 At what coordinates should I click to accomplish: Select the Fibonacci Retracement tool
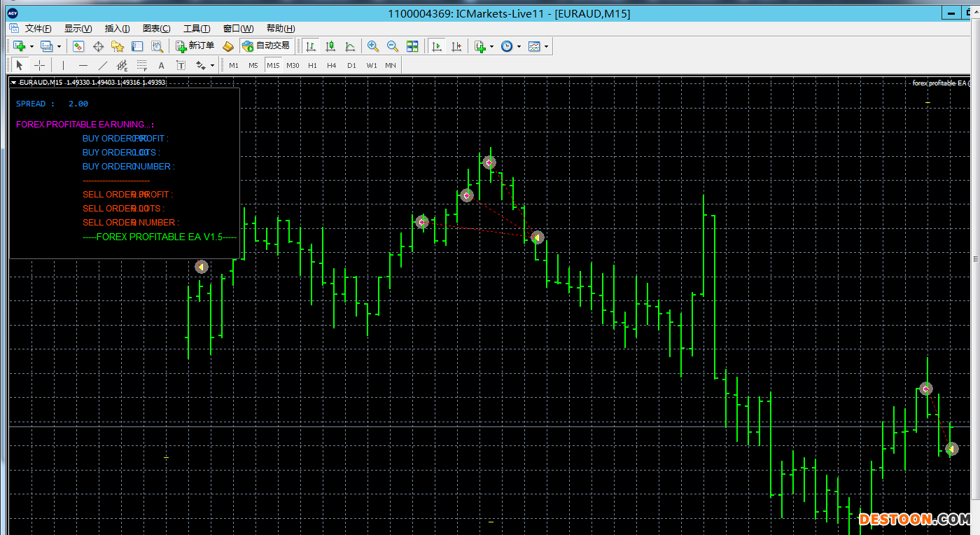(142, 65)
